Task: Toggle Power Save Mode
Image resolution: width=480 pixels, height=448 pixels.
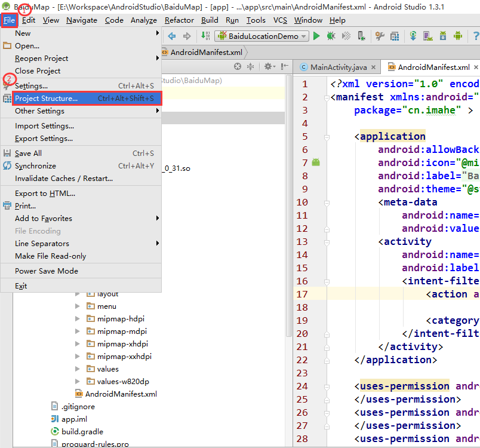Action: pos(81,271)
